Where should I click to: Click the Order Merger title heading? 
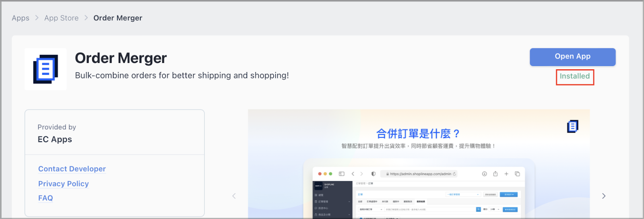[121, 58]
